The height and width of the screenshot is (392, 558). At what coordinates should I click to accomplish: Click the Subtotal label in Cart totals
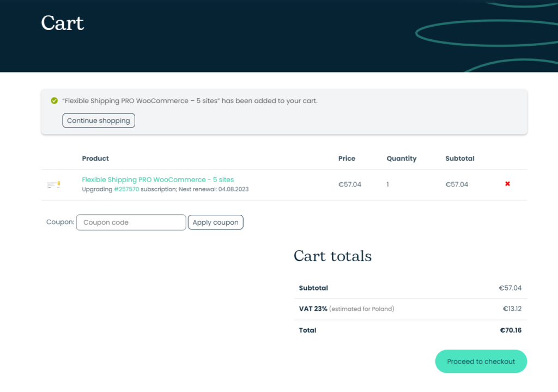pos(313,288)
